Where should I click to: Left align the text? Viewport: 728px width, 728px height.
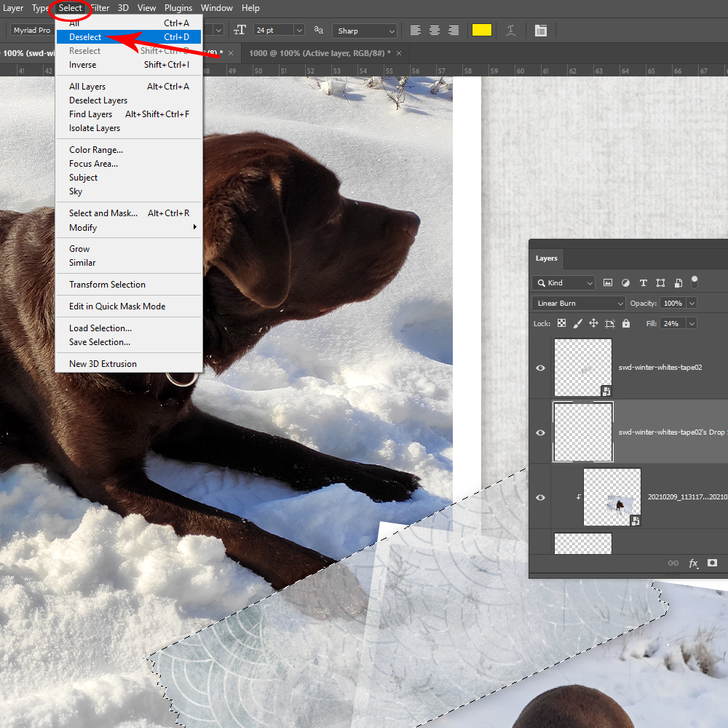point(416,31)
